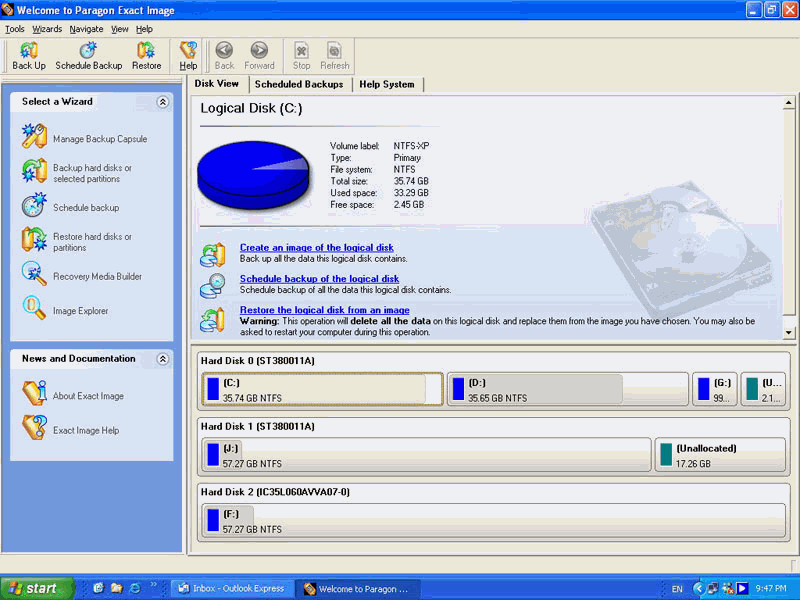Start Restore hard disks or partitions wizard
This screenshot has width=800, height=600.
click(x=77, y=241)
